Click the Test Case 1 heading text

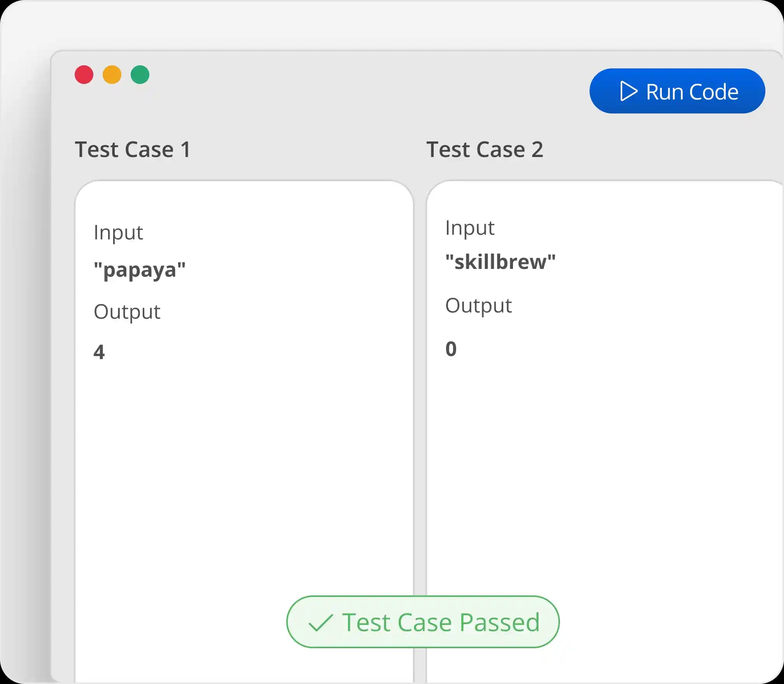point(133,149)
